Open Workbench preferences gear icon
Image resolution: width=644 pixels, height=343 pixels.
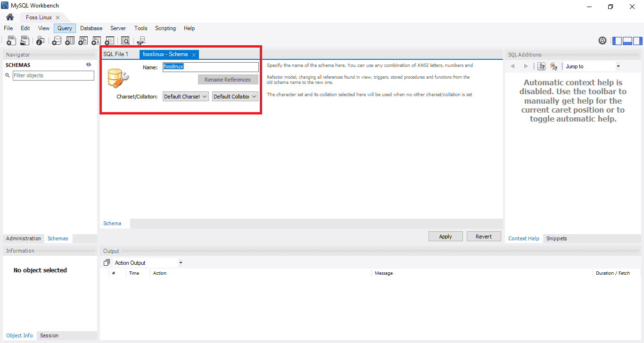[603, 41]
